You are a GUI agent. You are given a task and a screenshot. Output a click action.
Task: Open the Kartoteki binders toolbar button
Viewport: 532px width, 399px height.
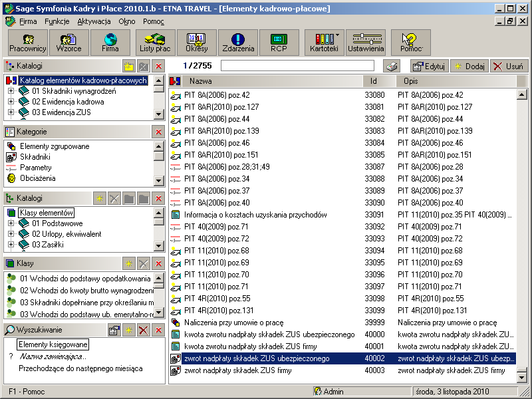[325, 43]
